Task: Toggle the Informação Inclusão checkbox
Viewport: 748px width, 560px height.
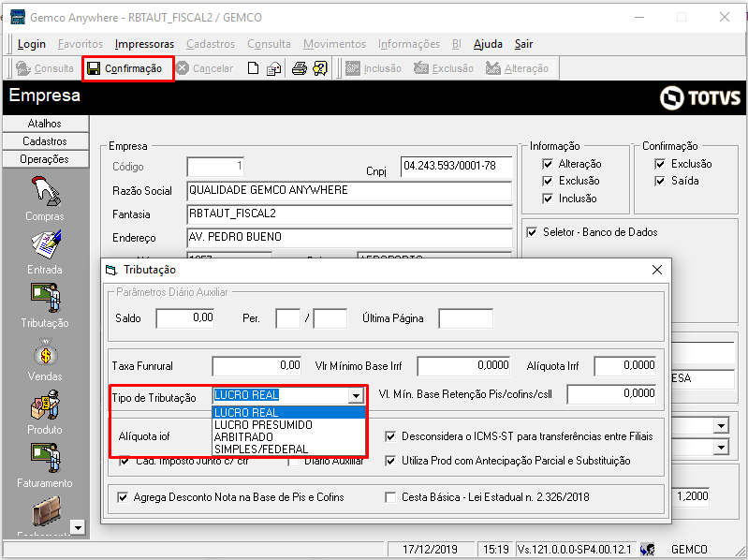Action: click(548, 199)
